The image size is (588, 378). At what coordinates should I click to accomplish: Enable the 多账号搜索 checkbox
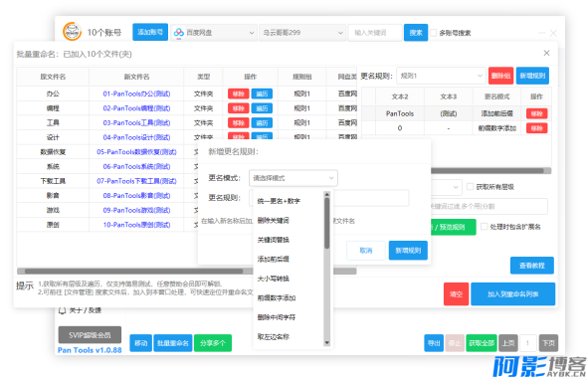pyautogui.click(x=433, y=33)
